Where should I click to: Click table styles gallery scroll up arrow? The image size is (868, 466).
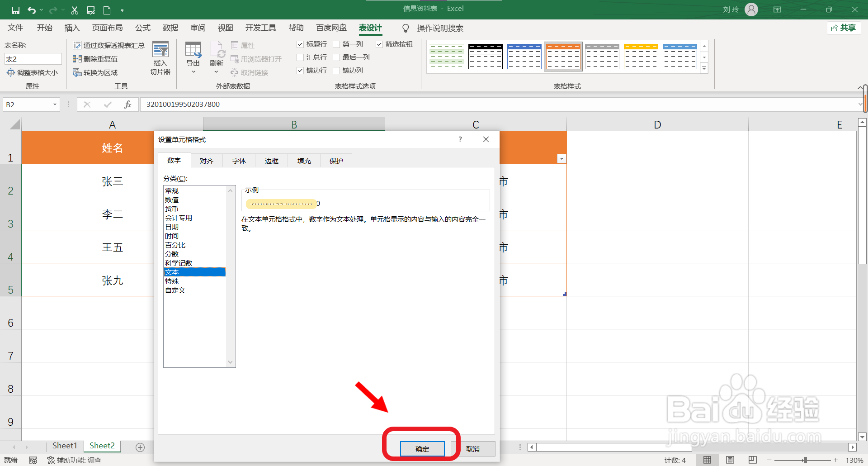pyautogui.click(x=704, y=47)
